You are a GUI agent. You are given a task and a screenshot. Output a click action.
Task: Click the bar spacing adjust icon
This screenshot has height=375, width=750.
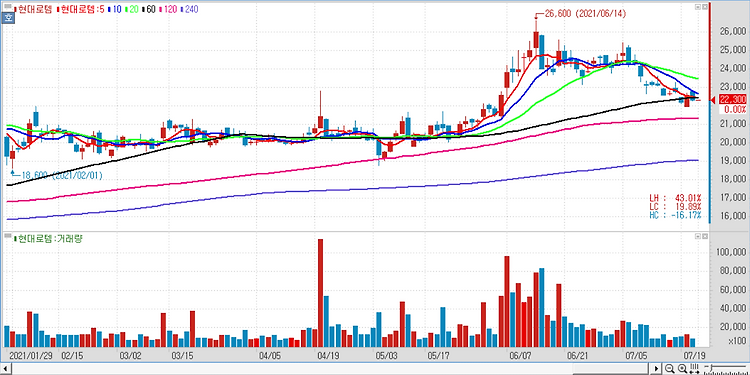tap(695, 368)
